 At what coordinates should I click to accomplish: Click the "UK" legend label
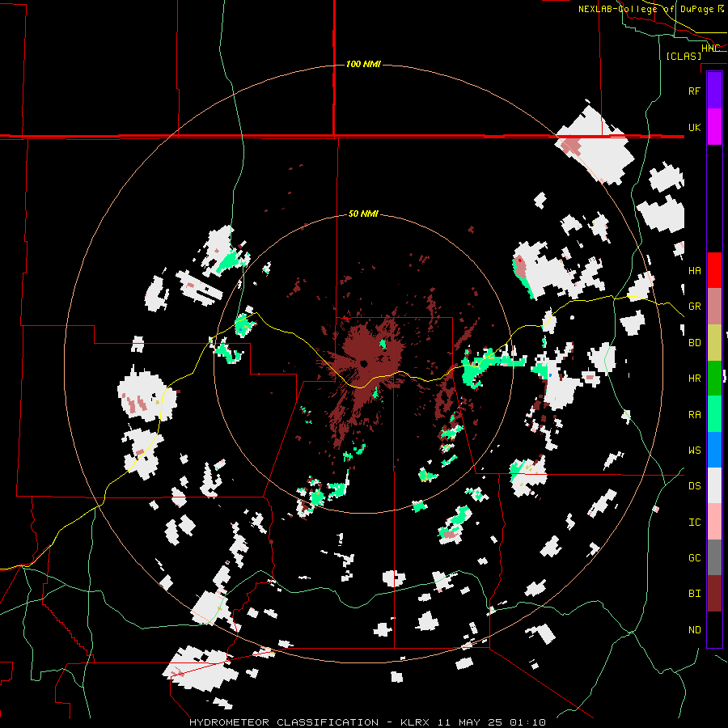(694, 127)
